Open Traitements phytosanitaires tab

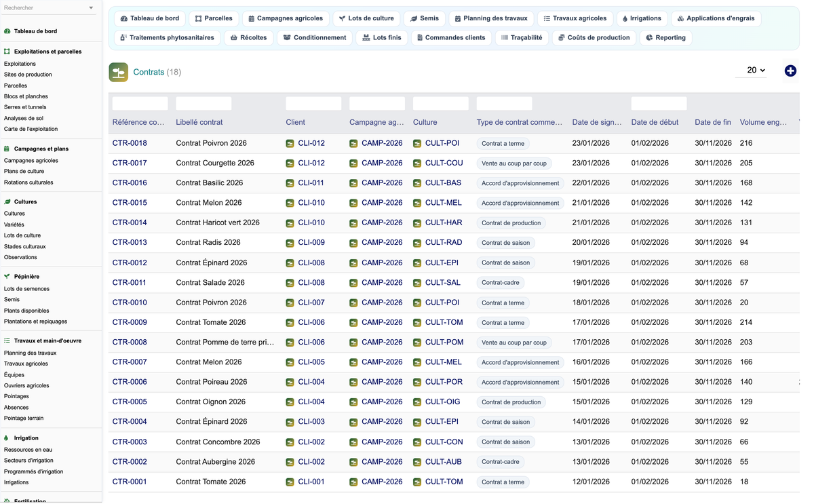167,38
